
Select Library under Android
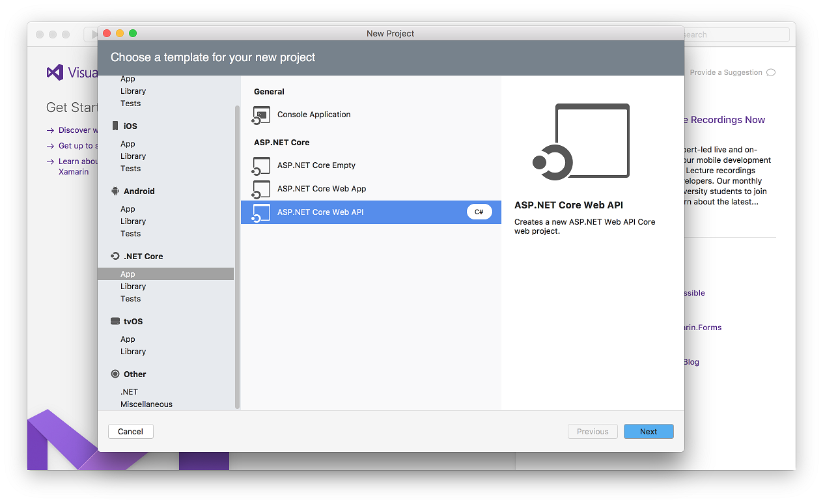point(133,221)
